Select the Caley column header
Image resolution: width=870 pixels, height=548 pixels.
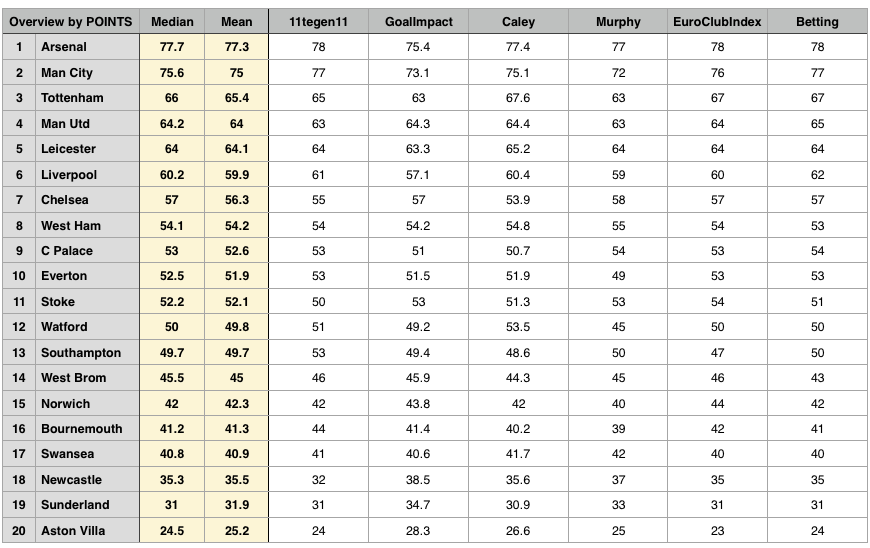click(518, 22)
